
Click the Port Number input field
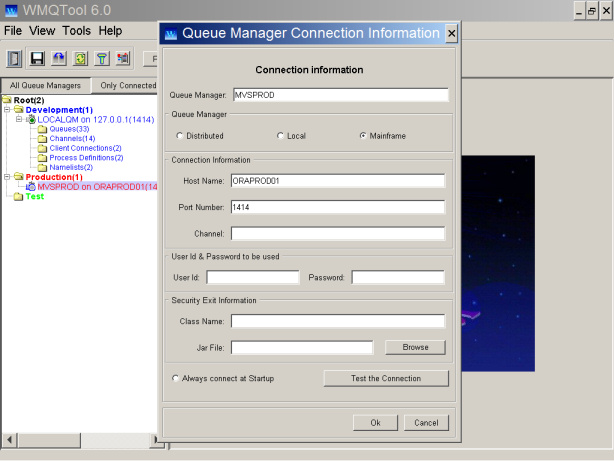(x=338, y=207)
